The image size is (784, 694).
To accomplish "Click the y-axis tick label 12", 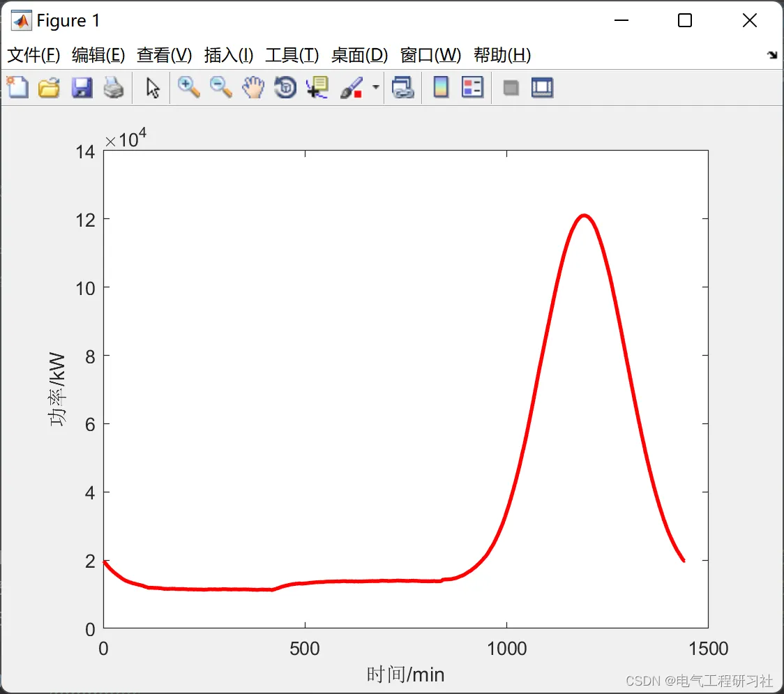I will click(86, 220).
